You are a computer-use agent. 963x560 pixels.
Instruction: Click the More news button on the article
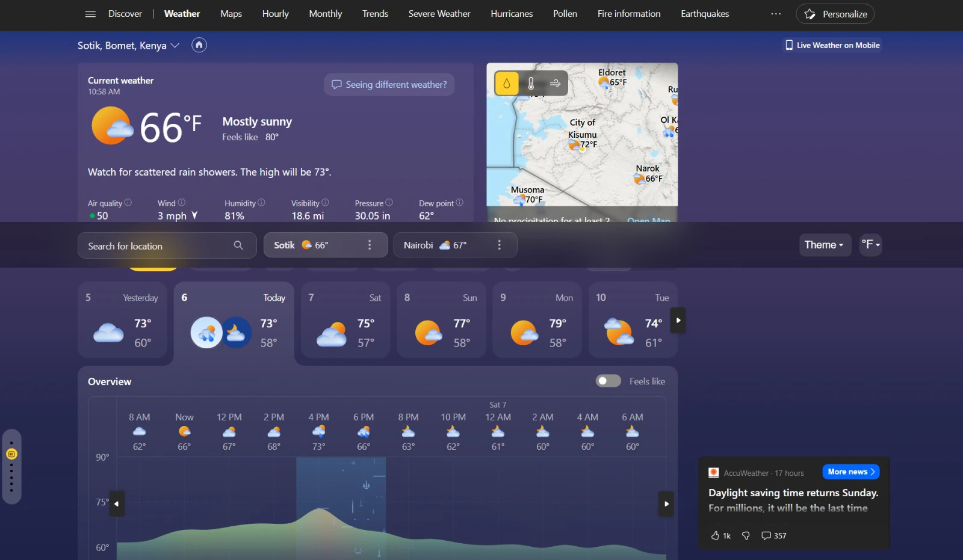[850, 472]
